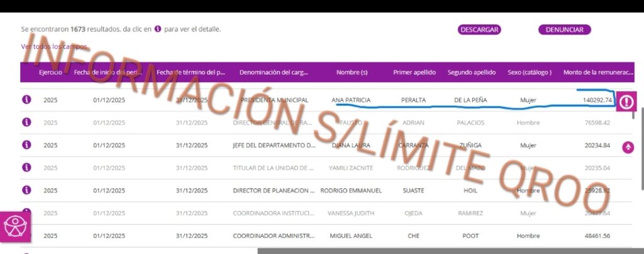Image resolution: width=644 pixels, height=254 pixels.
Task: Click the 'Sexo (catálogo)' column header
Action: pyautogui.click(x=529, y=72)
